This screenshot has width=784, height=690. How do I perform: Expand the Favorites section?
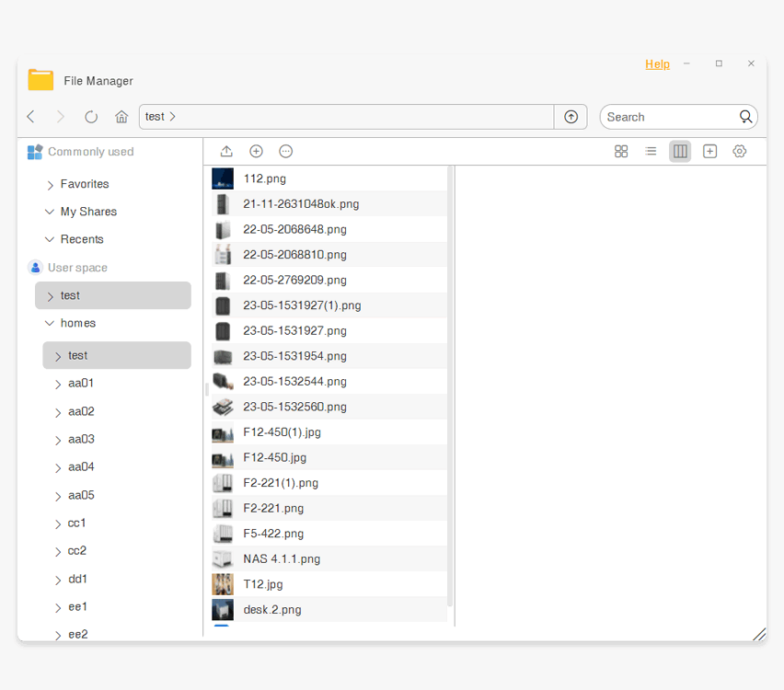point(50,185)
